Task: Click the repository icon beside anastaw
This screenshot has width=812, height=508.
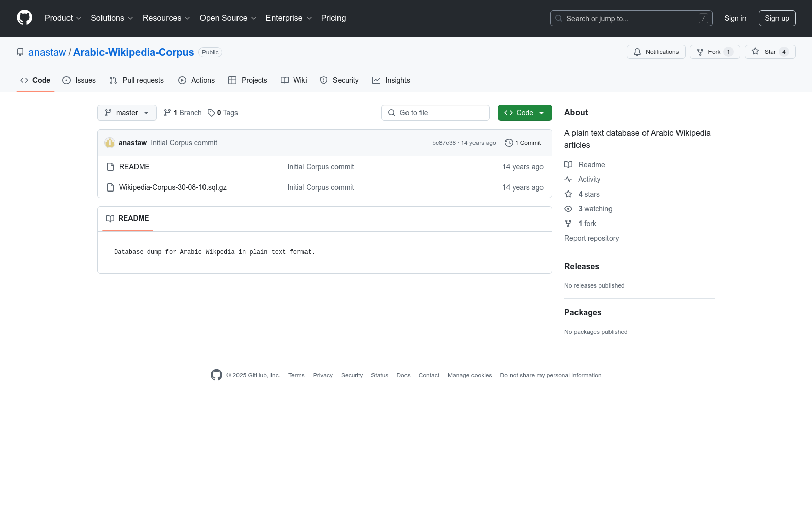Action: point(20,52)
